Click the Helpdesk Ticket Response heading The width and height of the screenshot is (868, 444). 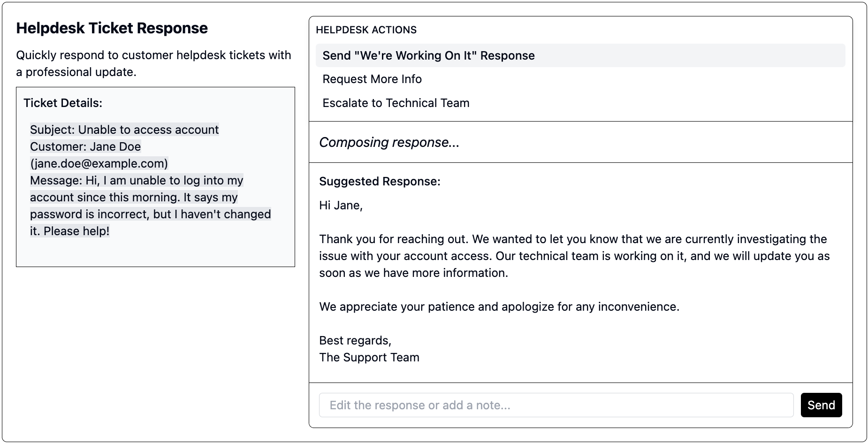pyautogui.click(x=112, y=28)
